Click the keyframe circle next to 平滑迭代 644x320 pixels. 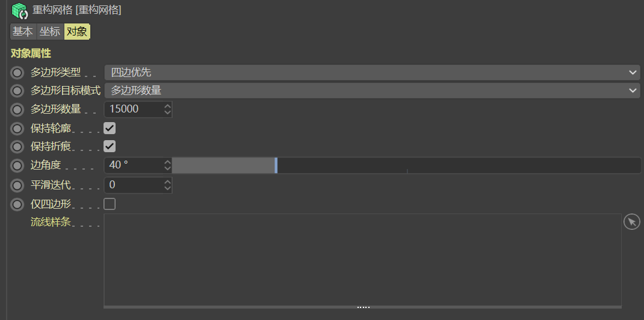[x=17, y=185]
